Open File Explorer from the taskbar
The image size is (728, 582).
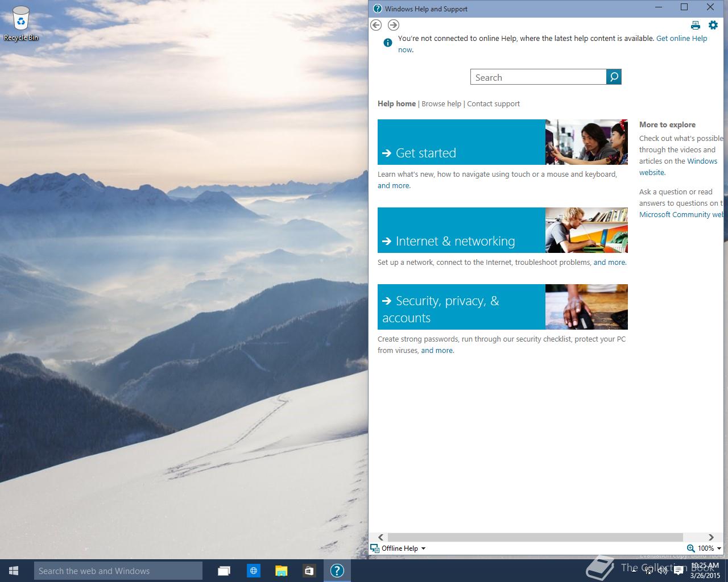click(x=282, y=571)
